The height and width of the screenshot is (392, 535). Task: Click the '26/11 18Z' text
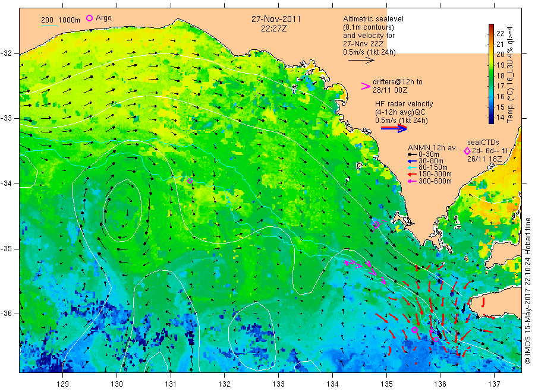[x=484, y=159]
